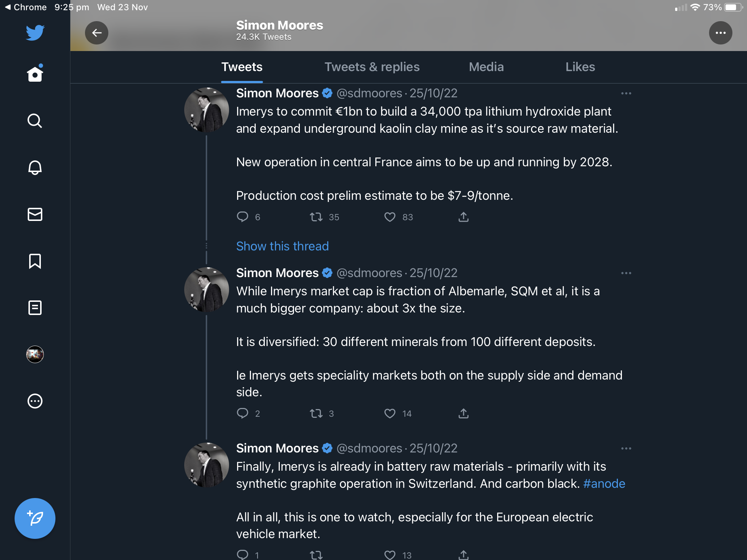747x560 pixels.
Task: Open more options on the first tweet
Action: (x=626, y=93)
